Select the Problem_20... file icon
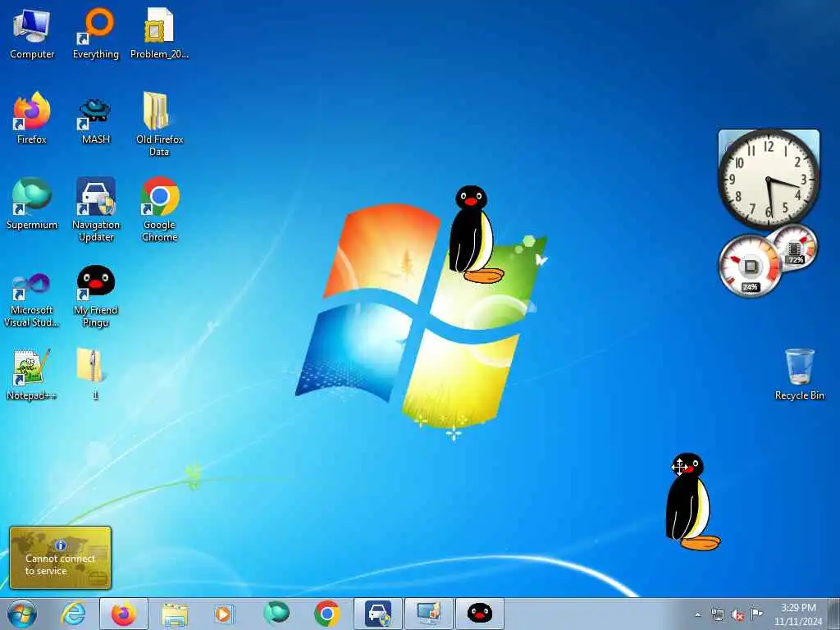The width and height of the screenshot is (840, 630). [159, 33]
